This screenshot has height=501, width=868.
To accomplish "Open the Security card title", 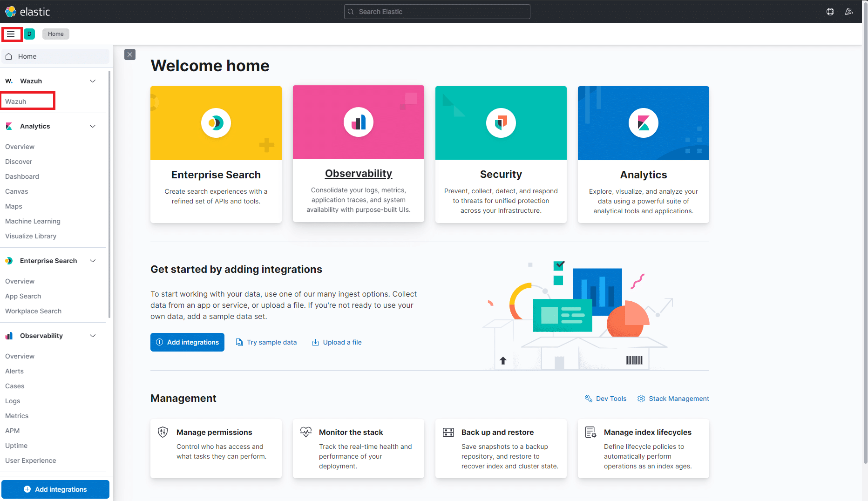I will (501, 174).
